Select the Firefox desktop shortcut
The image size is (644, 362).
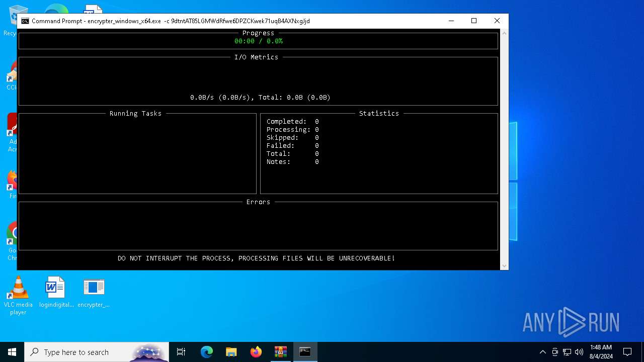(x=12, y=185)
